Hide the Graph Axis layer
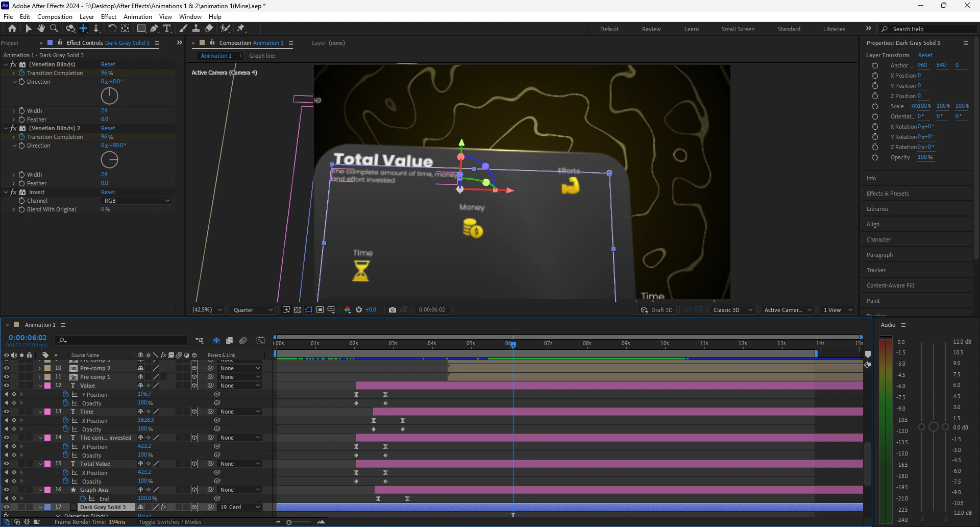 [7, 490]
